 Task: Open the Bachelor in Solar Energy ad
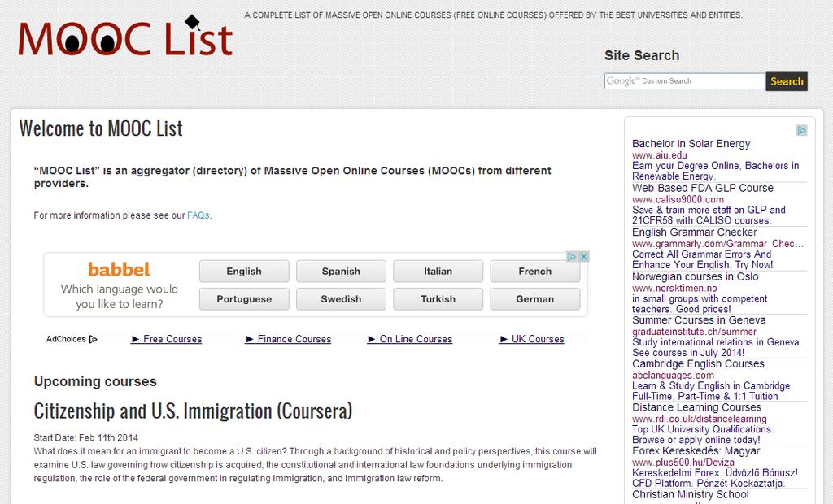tap(691, 143)
